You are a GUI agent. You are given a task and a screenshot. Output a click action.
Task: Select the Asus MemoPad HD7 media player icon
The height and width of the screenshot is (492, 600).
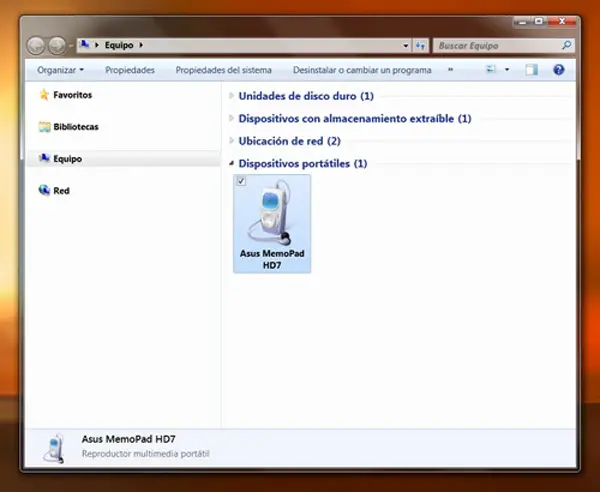tap(269, 213)
